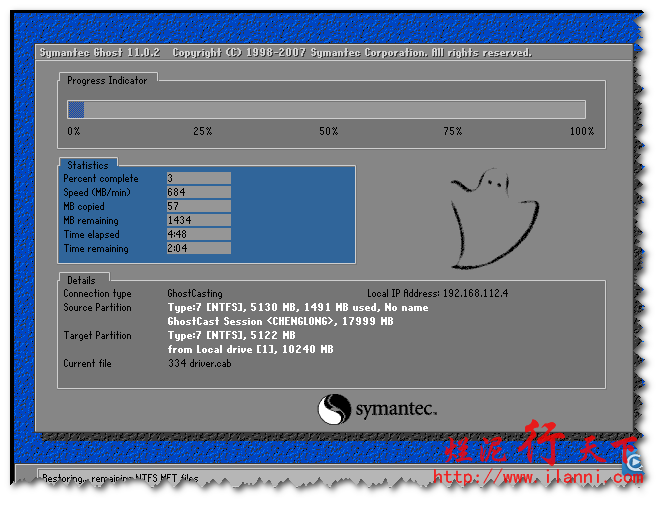Click the Percent complete value 3
The height and width of the screenshot is (505, 662).
click(x=199, y=178)
